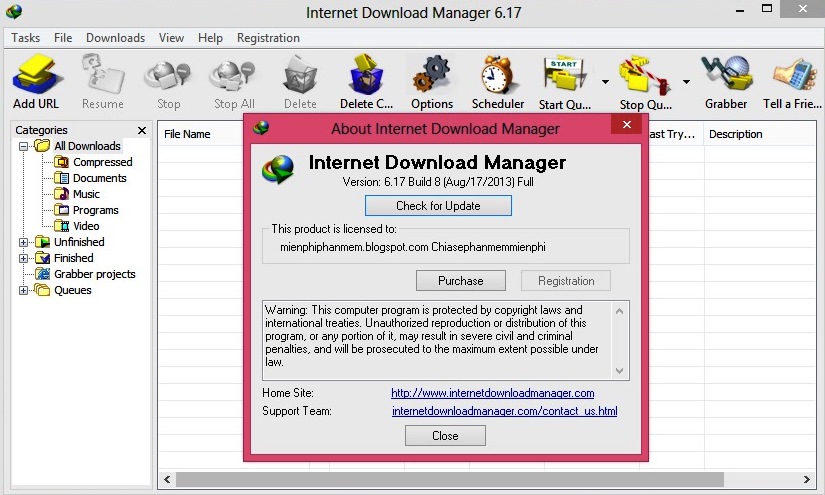
Task: Click the Start Queue toolbar icon
Action: pyautogui.click(x=564, y=74)
